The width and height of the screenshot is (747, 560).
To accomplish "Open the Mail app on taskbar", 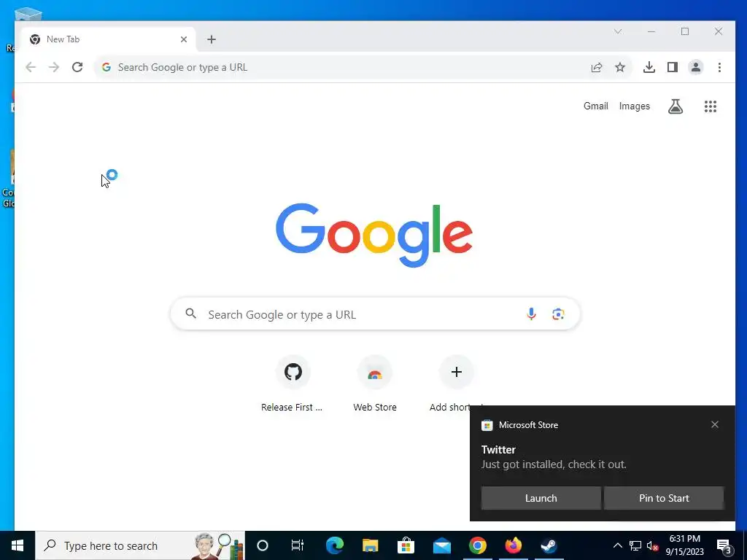I will pyautogui.click(x=441, y=545).
